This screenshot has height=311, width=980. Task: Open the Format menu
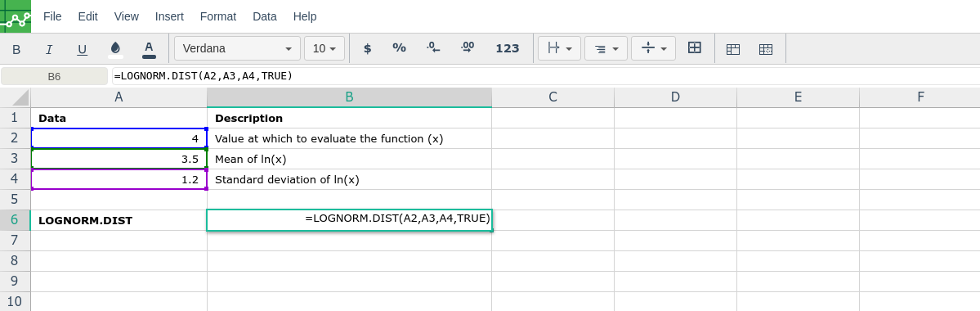218,17
